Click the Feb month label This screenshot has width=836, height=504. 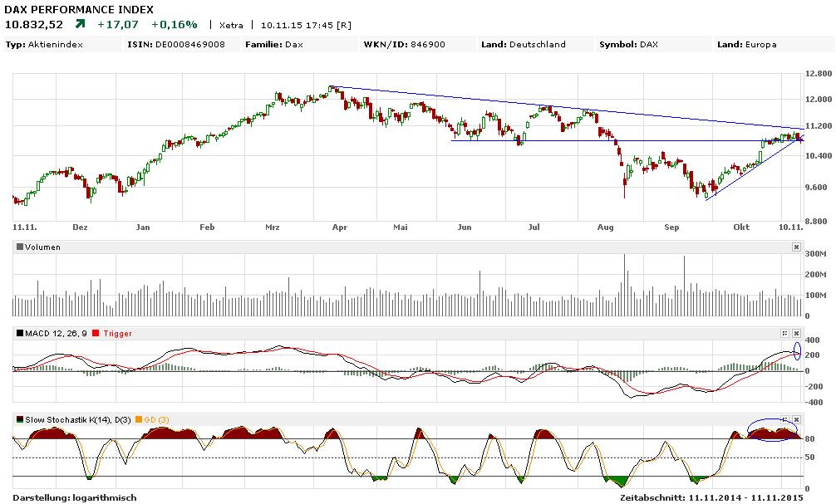(x=207, y=227)
